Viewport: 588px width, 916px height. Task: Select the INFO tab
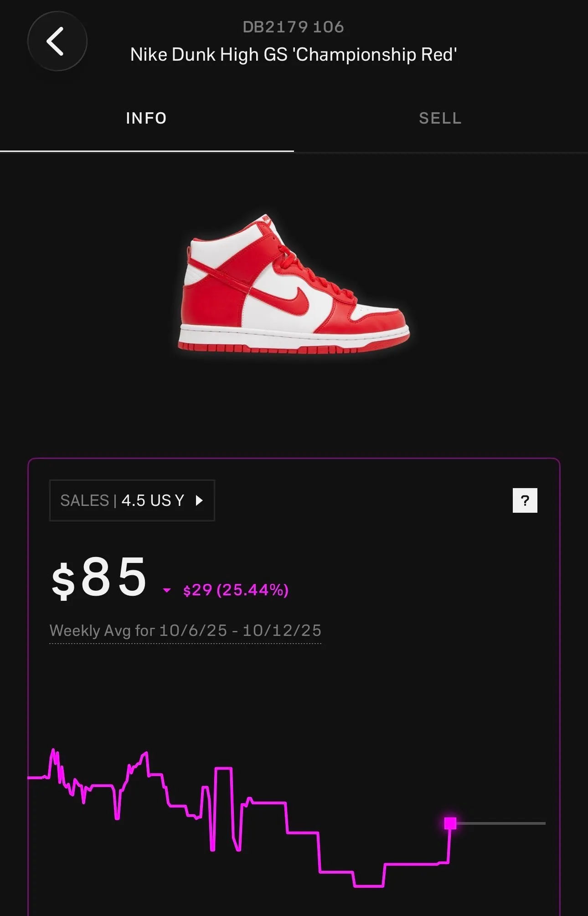pyautogui.click(x=146, y=118)
